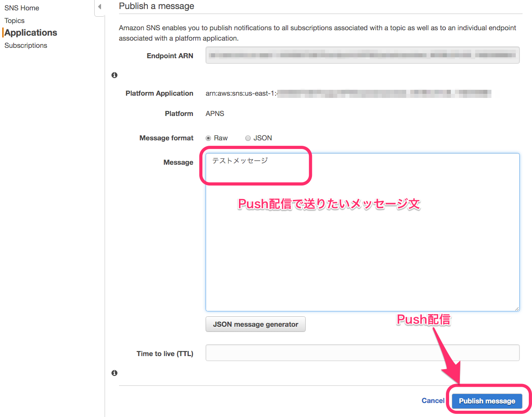Viewport: 532px width, 417px height.
Task: Click the info icon beside Endpoint ARN
Action: 114,75
